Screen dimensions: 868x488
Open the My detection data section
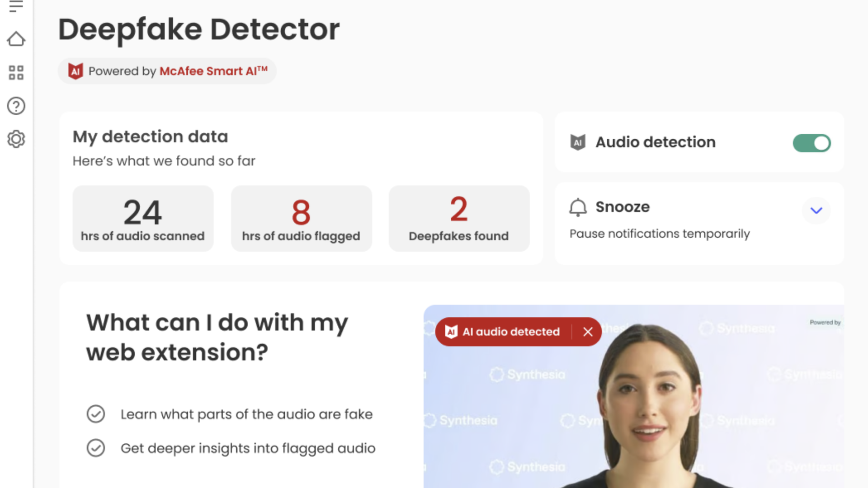pyautogui.click(x=151, y=136)
